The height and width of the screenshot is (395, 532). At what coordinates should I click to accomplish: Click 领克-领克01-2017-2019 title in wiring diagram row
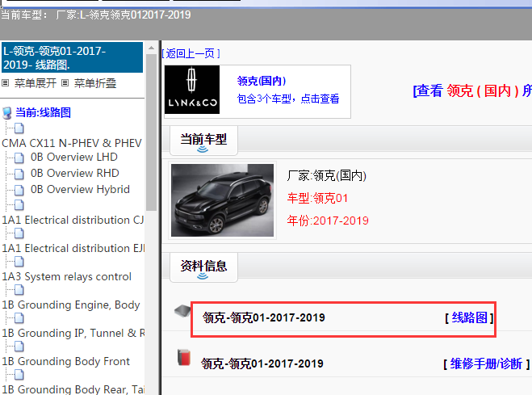(x=264, y=317)
